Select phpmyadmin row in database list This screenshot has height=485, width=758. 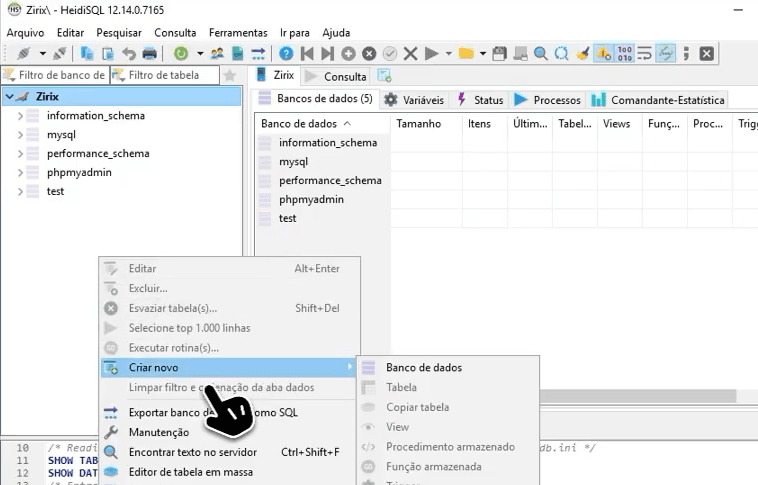click(322, 199)
